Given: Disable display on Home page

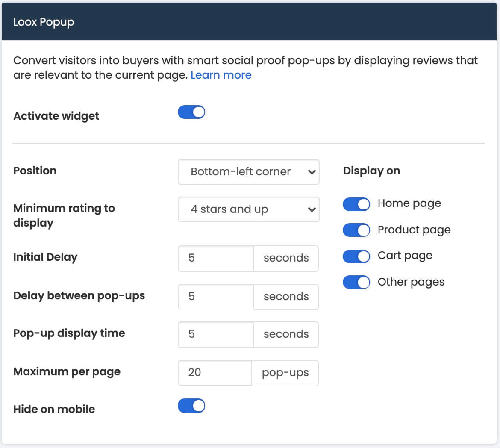Looking at the screenshot, I should (356, 204).
